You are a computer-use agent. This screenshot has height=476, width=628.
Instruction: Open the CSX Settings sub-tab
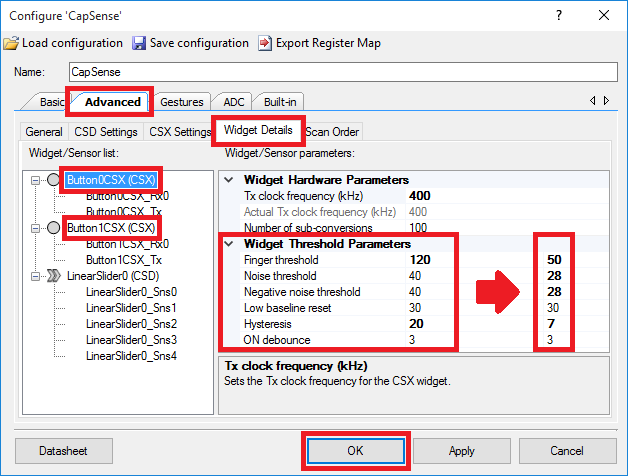click(x=180, y=132)
